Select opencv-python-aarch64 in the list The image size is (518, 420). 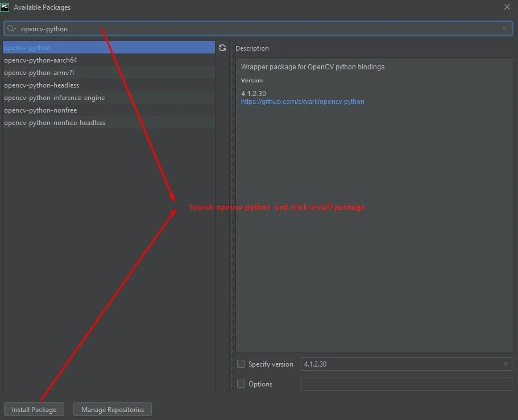click(x=109, y=60)
